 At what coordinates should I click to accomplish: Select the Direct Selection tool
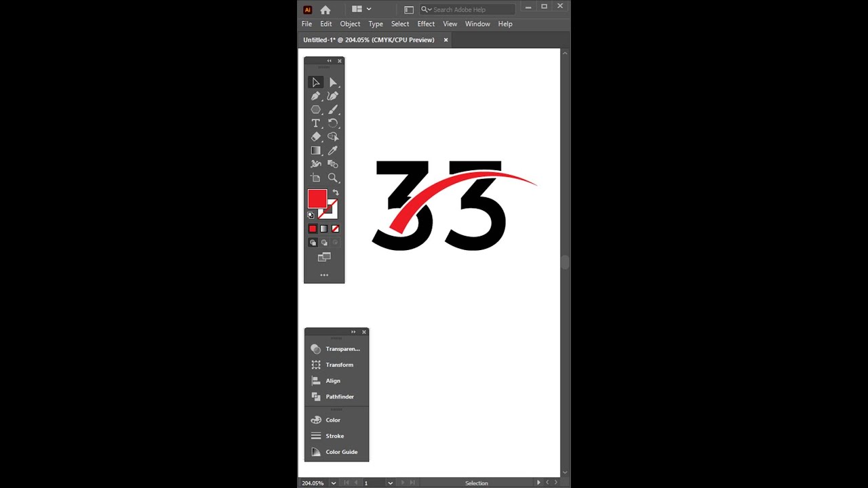333,82
